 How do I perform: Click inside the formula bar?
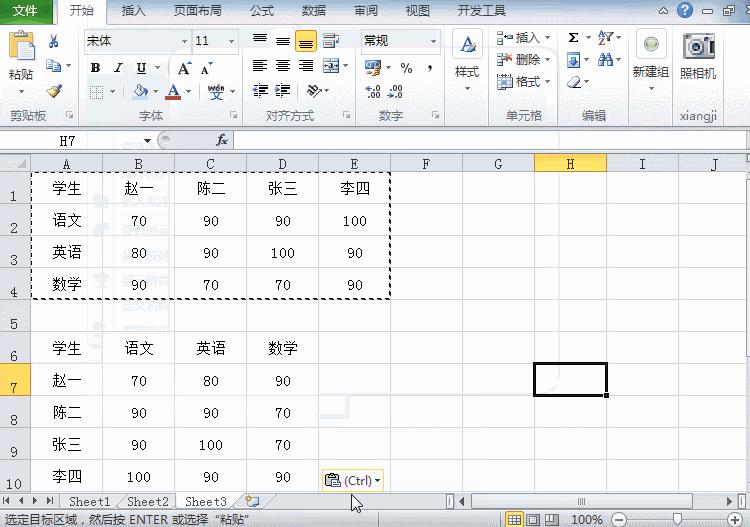click(490, 141)
